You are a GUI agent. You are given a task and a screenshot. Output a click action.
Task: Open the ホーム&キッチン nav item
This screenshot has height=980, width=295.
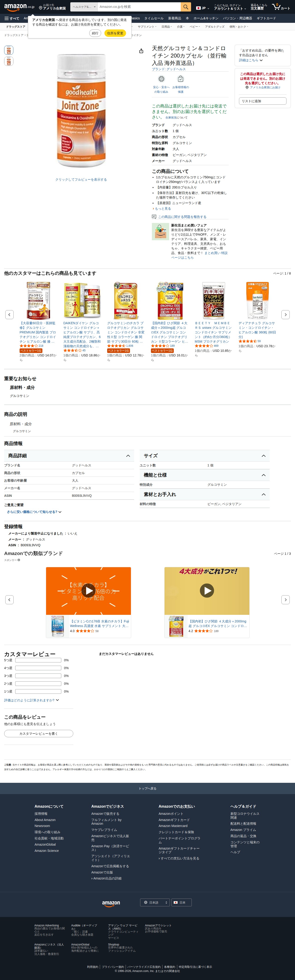(206, 18)
